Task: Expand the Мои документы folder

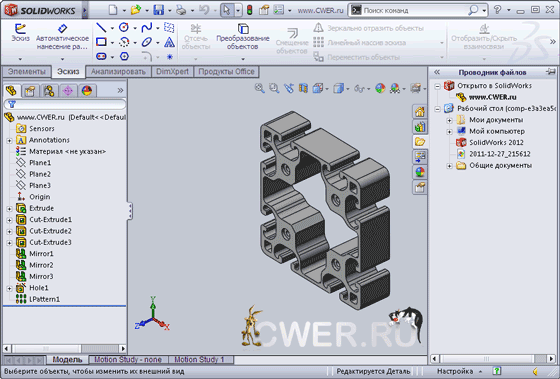Action: (x=450, y=120)
